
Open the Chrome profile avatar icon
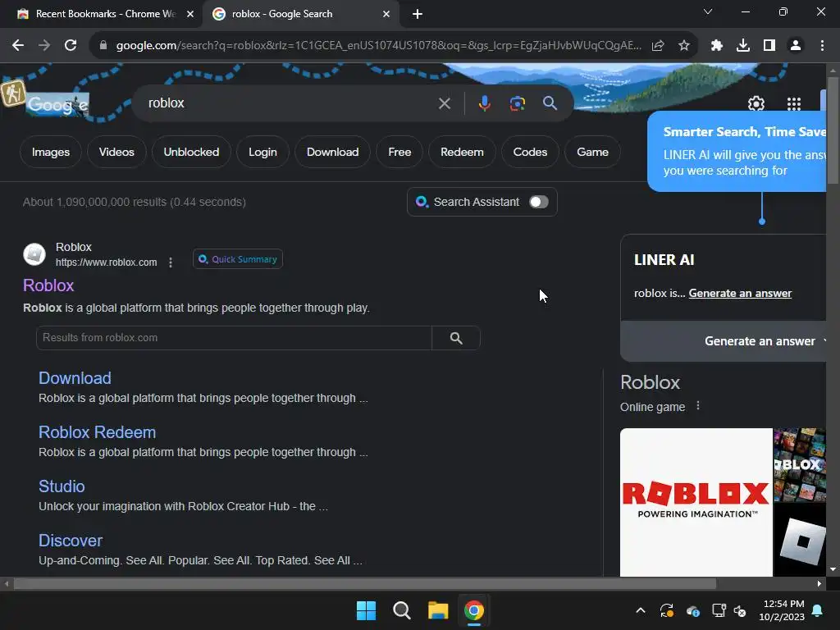pyautogui.click(x=796, y=46)
